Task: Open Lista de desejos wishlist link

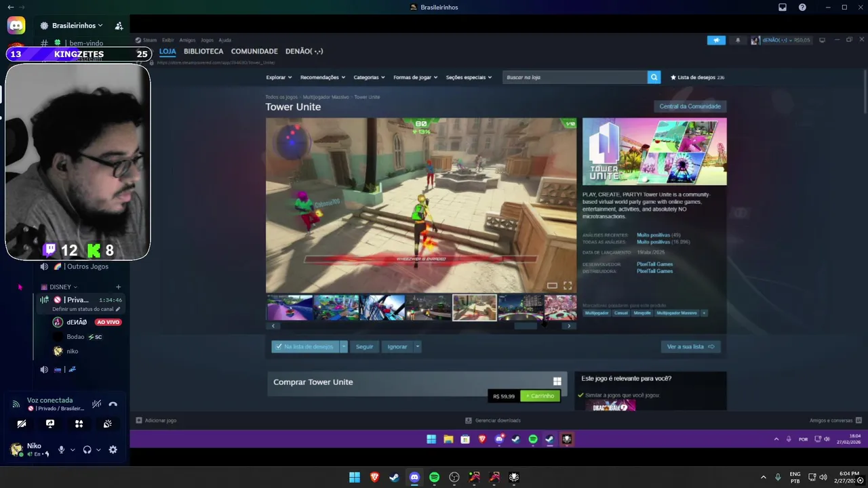Action: point(697,77)
